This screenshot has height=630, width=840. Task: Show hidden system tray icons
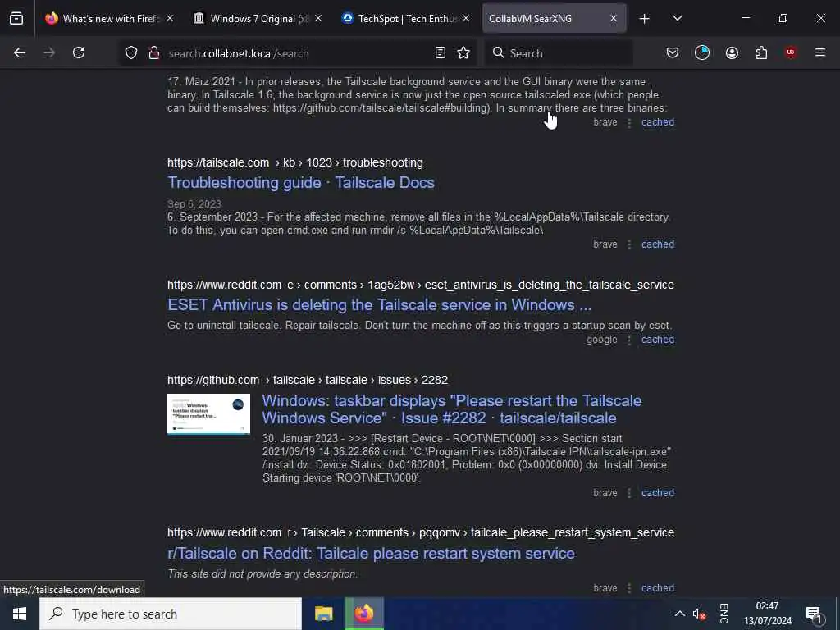679,614
